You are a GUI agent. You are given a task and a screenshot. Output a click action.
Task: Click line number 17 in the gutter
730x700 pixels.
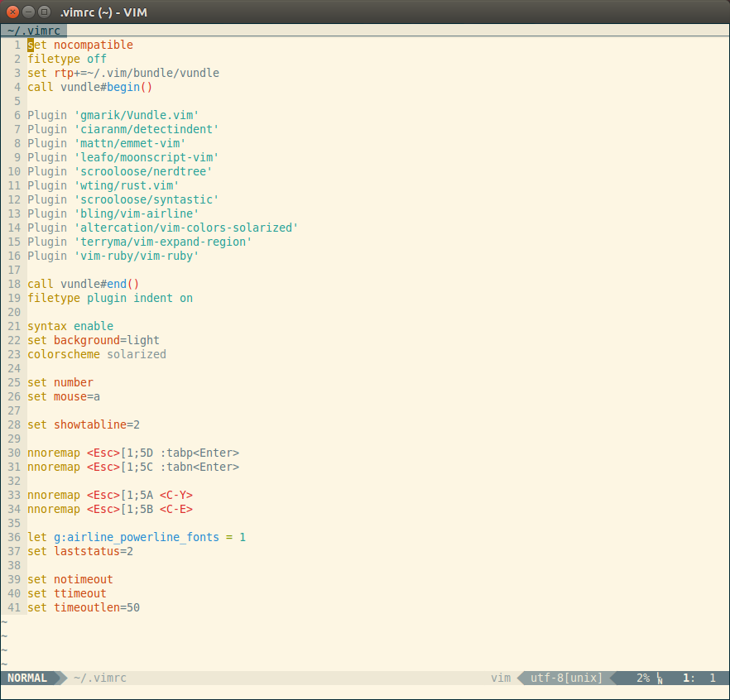(x=14, y=270)
